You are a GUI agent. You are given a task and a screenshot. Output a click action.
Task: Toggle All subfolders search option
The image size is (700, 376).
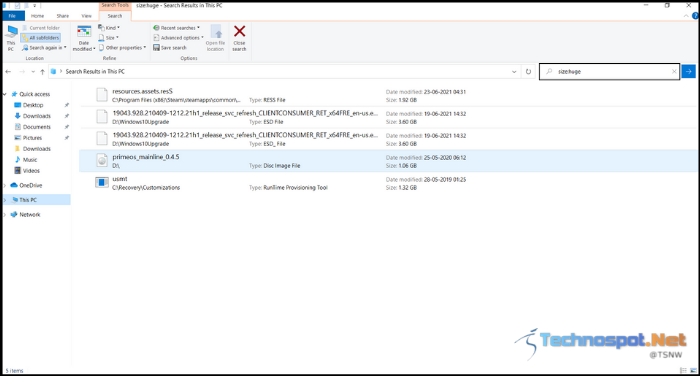pyautogui.click(x=41, y=38)
